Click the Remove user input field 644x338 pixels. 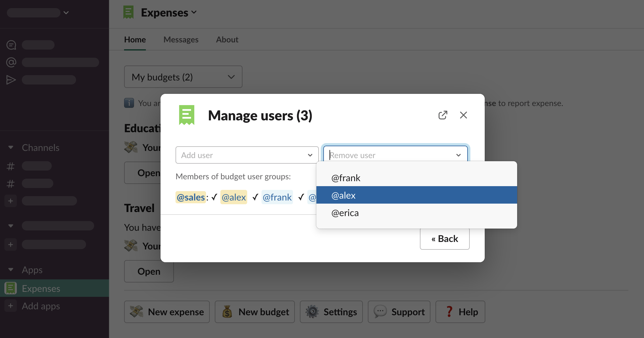point(390,155)
